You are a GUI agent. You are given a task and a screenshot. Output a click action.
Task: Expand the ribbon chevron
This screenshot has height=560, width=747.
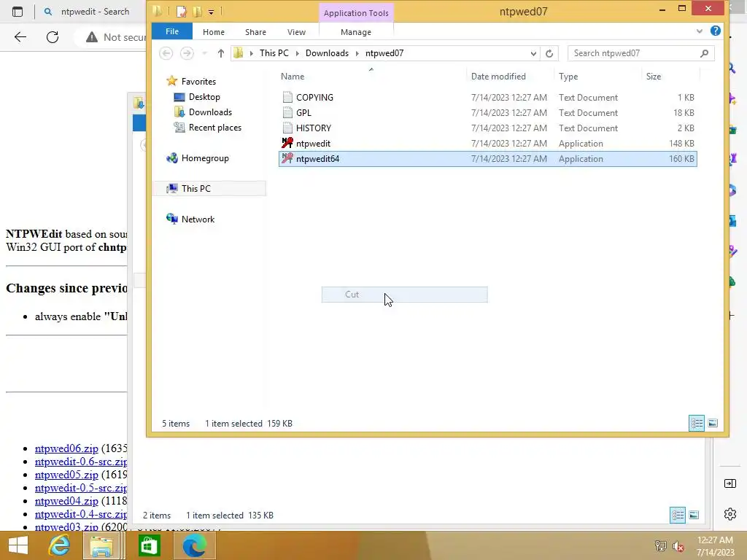[699, 31]
